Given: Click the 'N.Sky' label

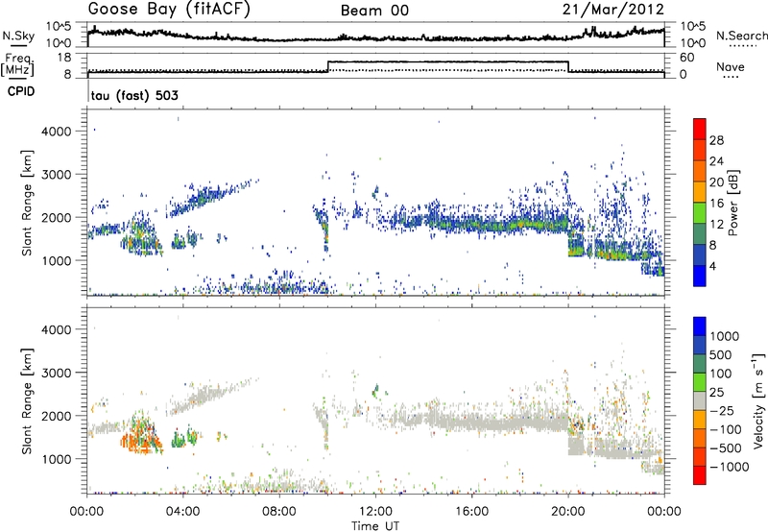Looking at the screenshot, I should tap(18, 36).
